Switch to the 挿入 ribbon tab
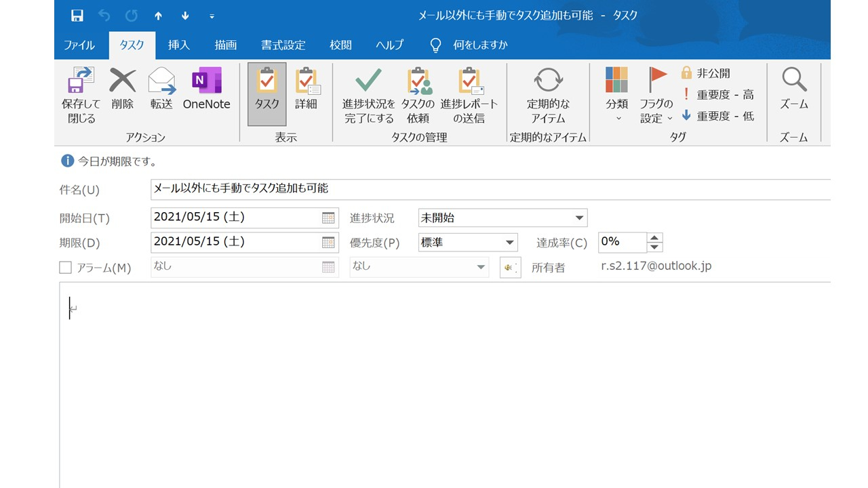 (178, 45)
